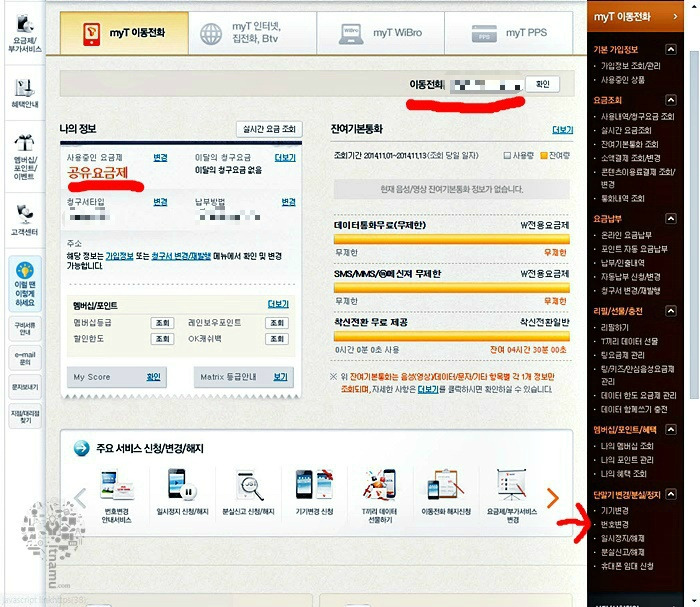The height and width of the screenshot is (607, 700).
Task: Click 더보기 link in the footnote text
Action: pos(427,390)
